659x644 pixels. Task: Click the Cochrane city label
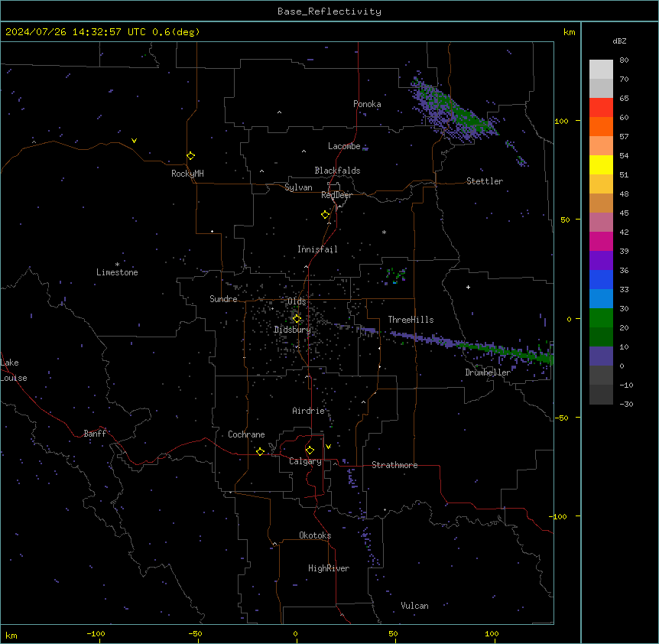point(246,434)
